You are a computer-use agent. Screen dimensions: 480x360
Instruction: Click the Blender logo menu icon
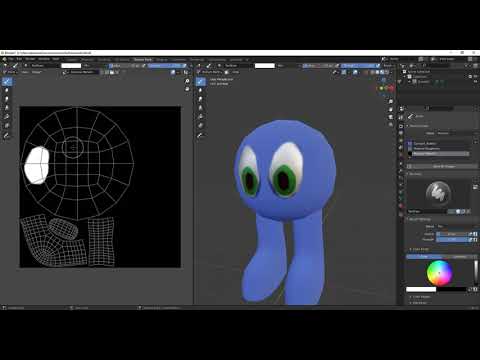[x=4, y=59]
